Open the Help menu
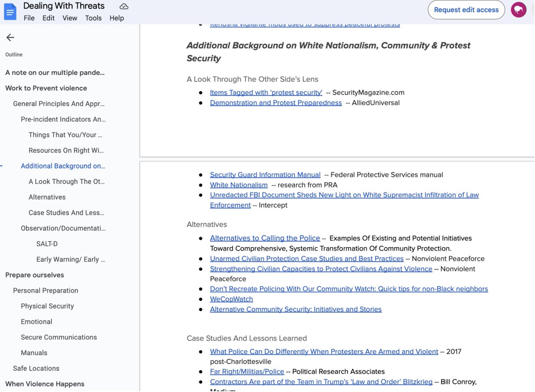This screenshot has height=392, width=535. click(117, 18)
